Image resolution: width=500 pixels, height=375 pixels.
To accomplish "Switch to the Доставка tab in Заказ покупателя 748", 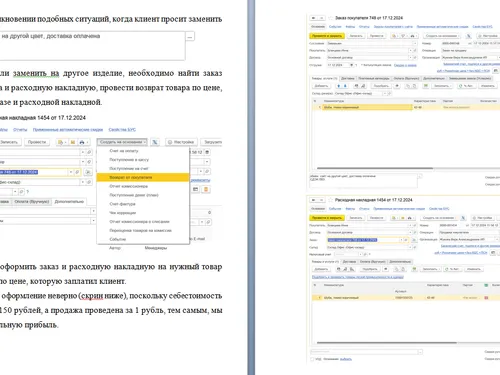I will coord(348,79).
